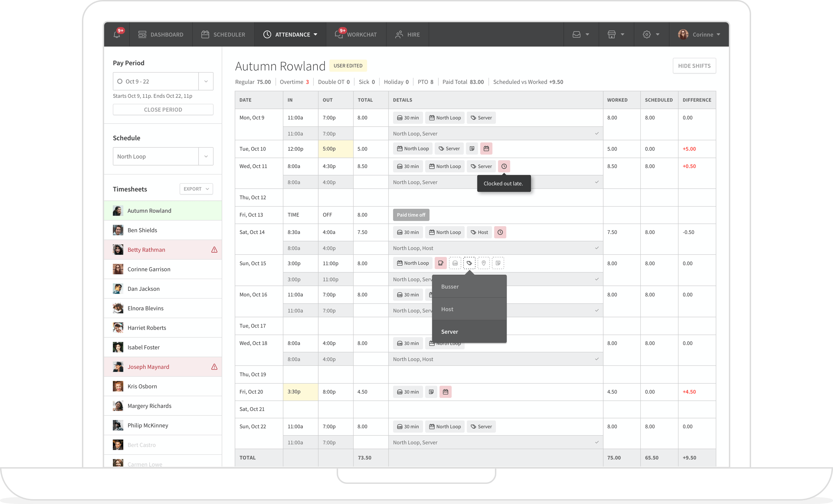The width and height of the screenshot is (833, 504).
Task: Expand the Pay Period date range dropdown
Action: 206,81
